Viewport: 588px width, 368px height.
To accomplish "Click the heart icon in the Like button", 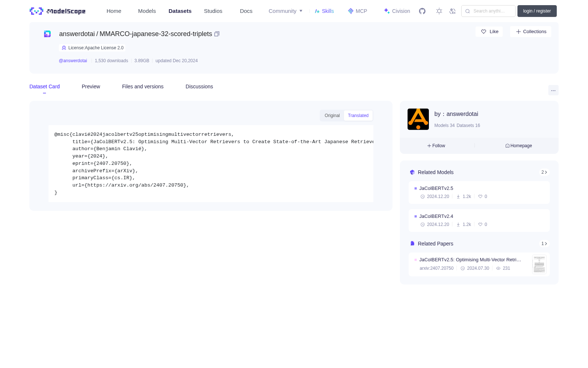I will 484,32.
